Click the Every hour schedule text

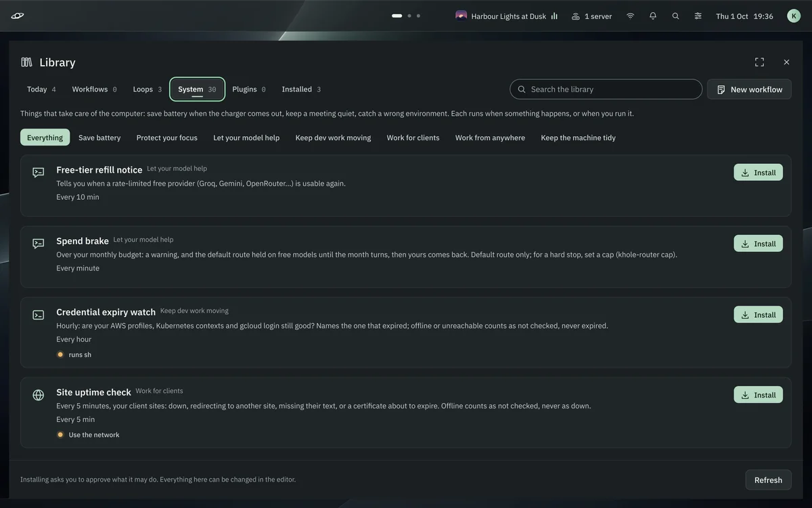pyautogui.click(x=74, y=339)
